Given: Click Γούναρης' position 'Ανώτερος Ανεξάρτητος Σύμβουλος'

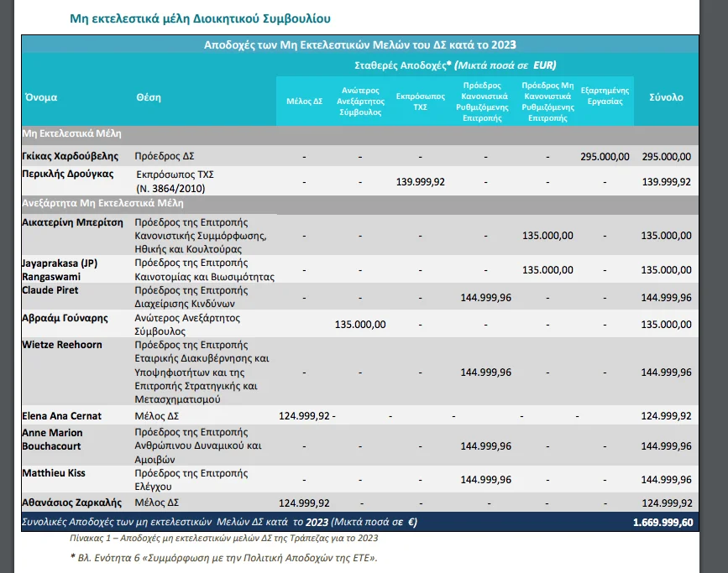Looking at the screenshot, I should pyautogui.click(x=187, y=325).
